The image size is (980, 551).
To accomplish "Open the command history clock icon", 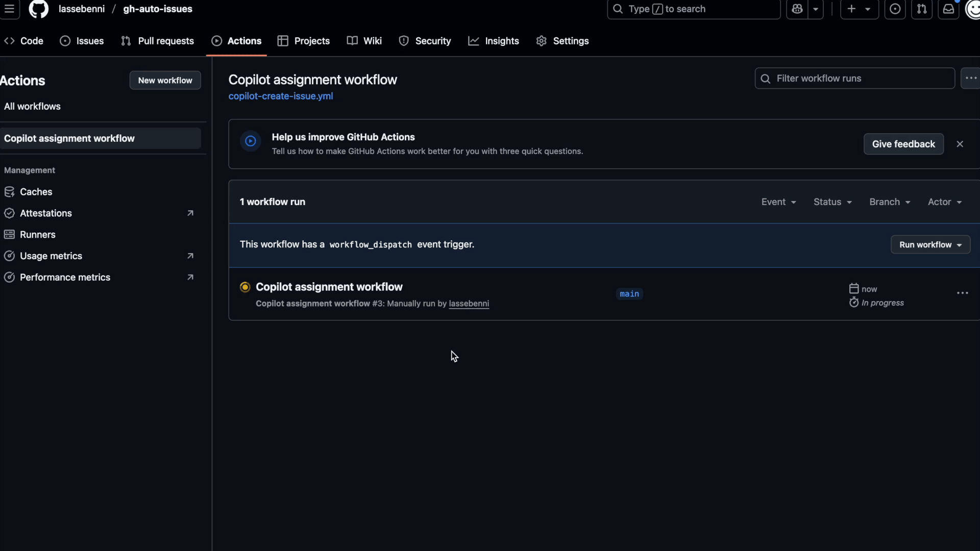I will click(895, 9).
